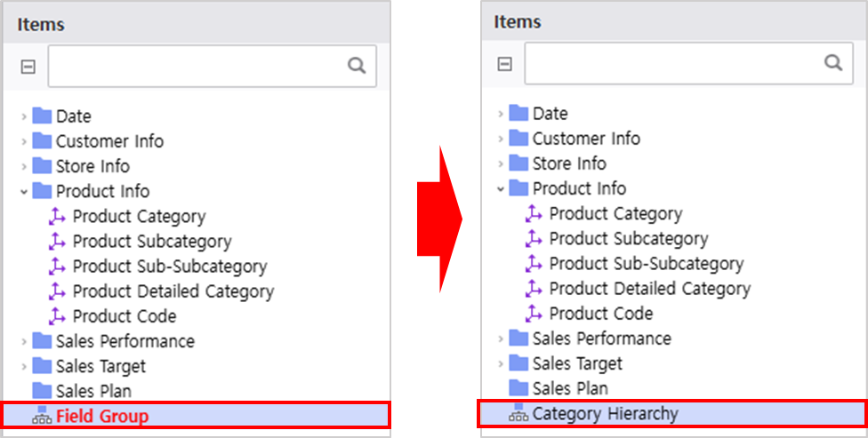This screenshot has width=868, height=438.
Task: Select Product Detailed Category in right panel
Action: click(x=650, y=289)
